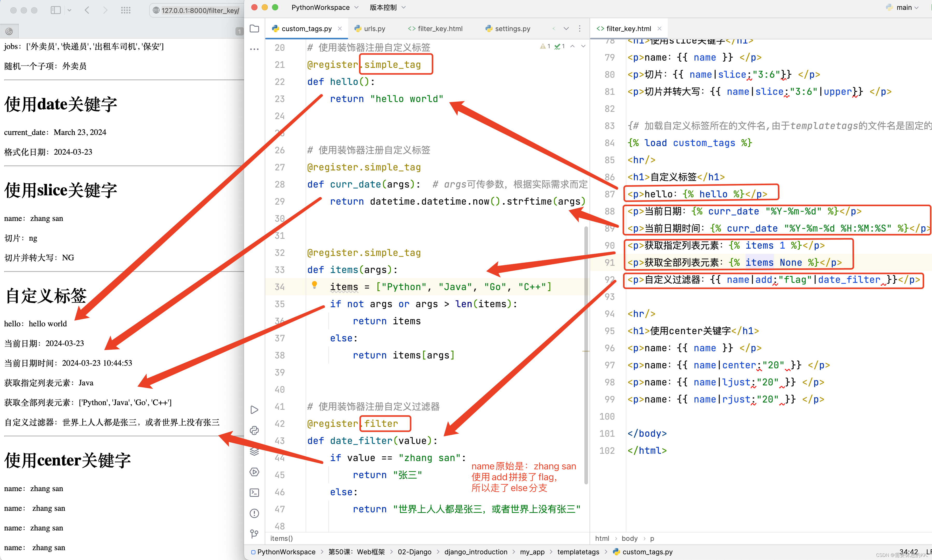Close the right-pane filter_key.html tab
Viewport: 932px width, 560px height.
[659, 29]
